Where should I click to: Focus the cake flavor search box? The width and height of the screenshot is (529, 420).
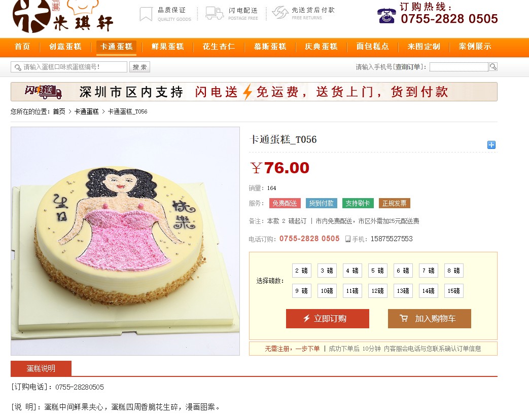(69, 67)
